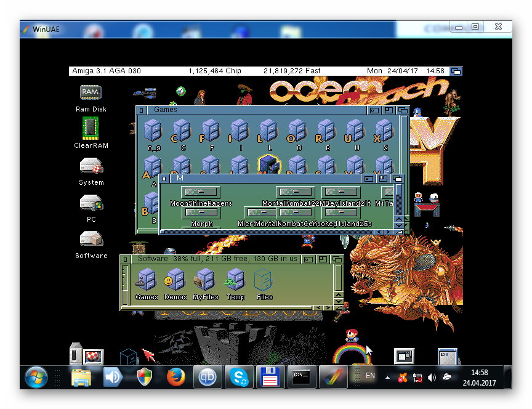This screenshot has width=532, height=409.
Task: Open the C drawer in Games window
Action: pyautogui.click(x=181, y=131)
